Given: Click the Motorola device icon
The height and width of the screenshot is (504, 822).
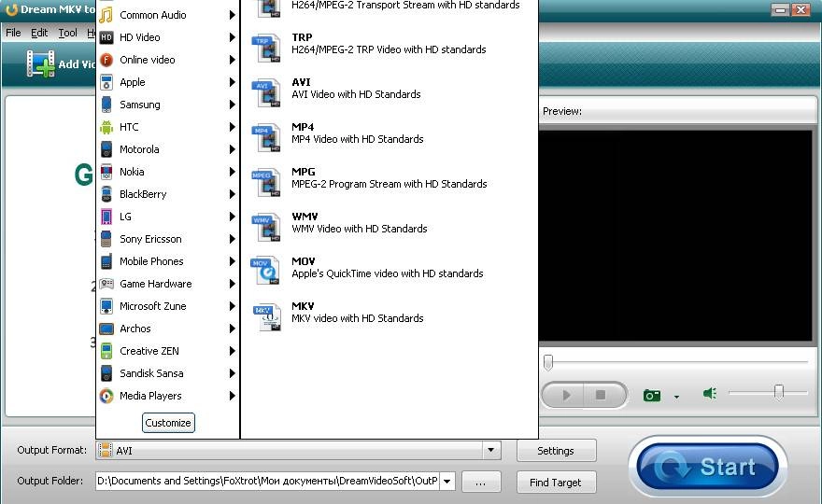Looking at the screenshot, I should 106,149.
